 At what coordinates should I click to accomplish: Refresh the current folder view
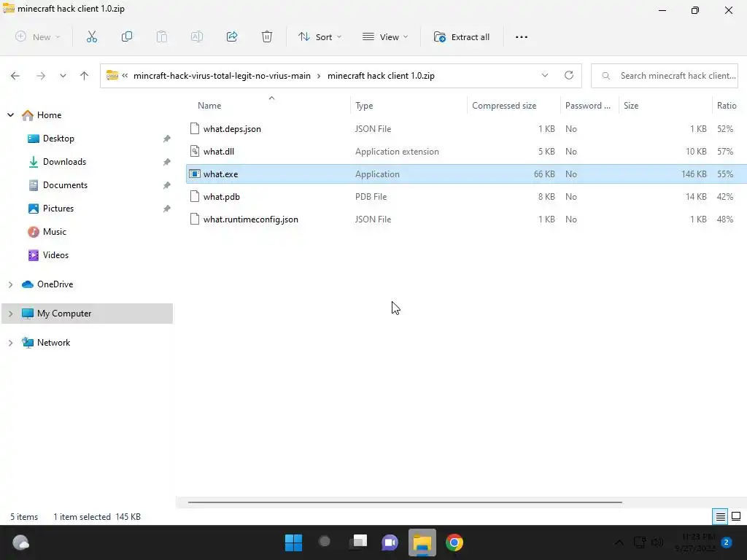point(569,75)
